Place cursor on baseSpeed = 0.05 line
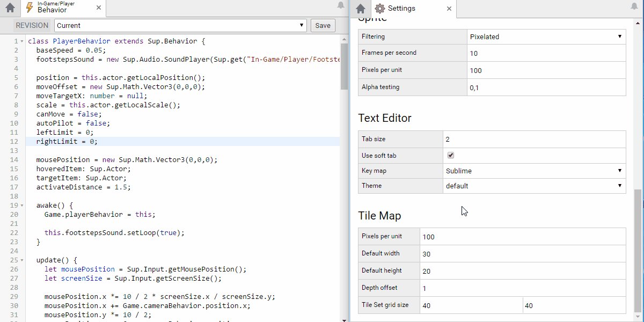Viewport: 644px width, 322px height. pos(71,50)
